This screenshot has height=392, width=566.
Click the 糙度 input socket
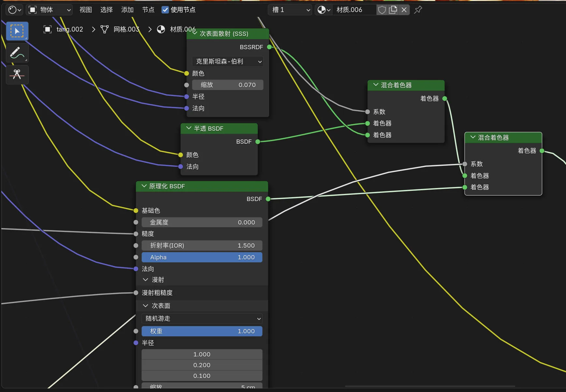pos(136,234)
